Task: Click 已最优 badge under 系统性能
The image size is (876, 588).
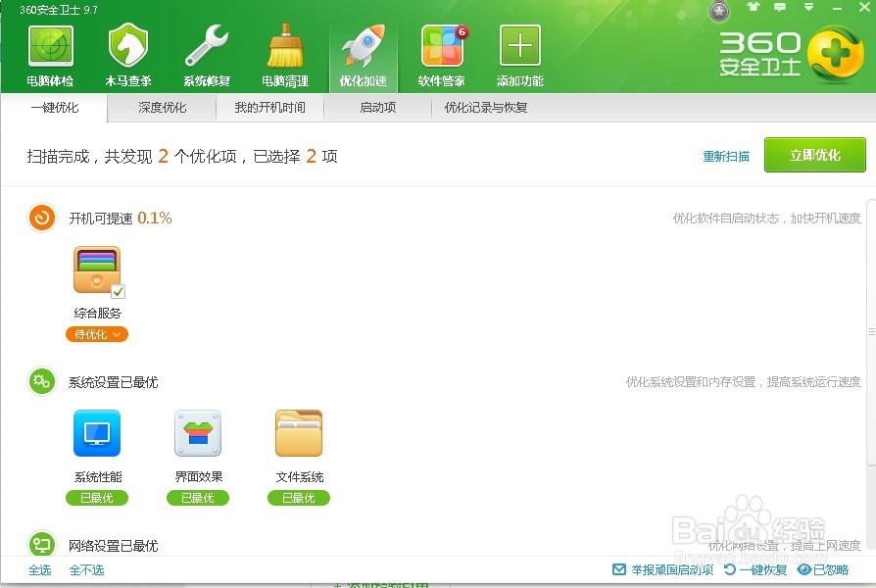Action: point(97,498)
